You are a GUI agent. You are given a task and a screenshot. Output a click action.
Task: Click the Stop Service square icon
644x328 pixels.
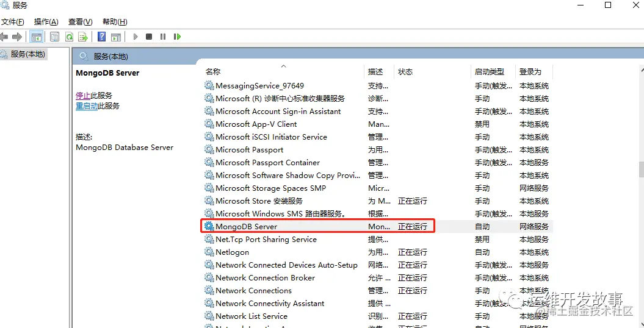pos(149,37)
